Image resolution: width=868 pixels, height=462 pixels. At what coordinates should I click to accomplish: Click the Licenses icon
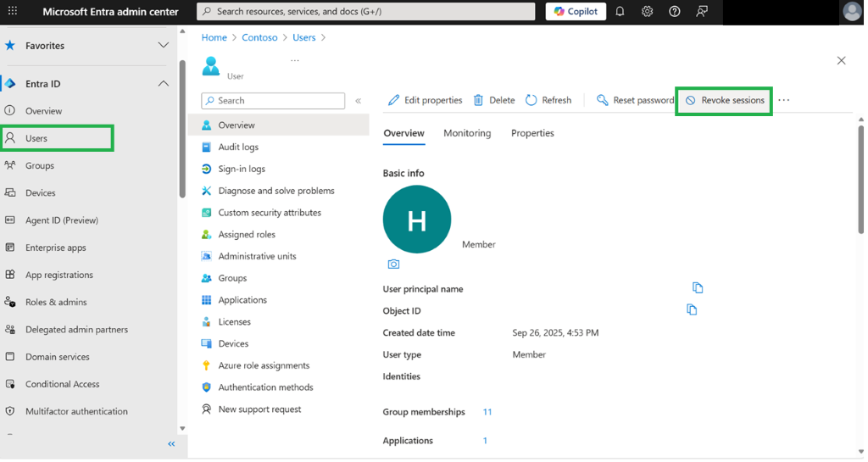(x=207, y=321)
